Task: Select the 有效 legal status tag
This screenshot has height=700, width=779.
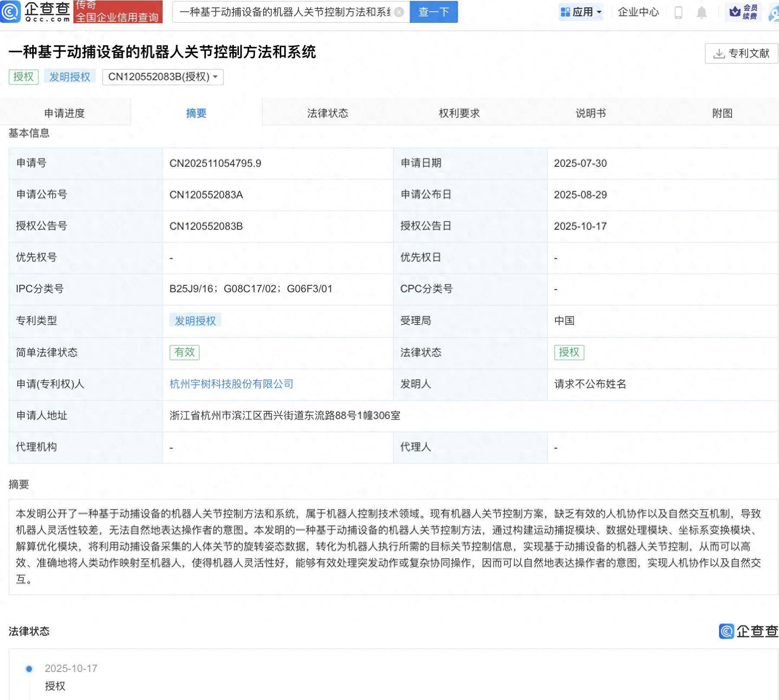Action: pyautogui.click(x=185, y=352)
